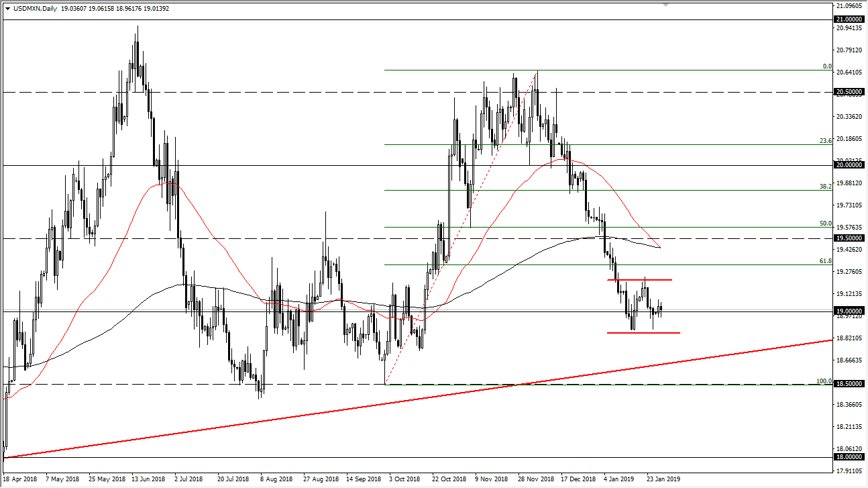Screen dimensions: 868x488
Task: Select the lower red horizontal support line
Action: [644, 332]
